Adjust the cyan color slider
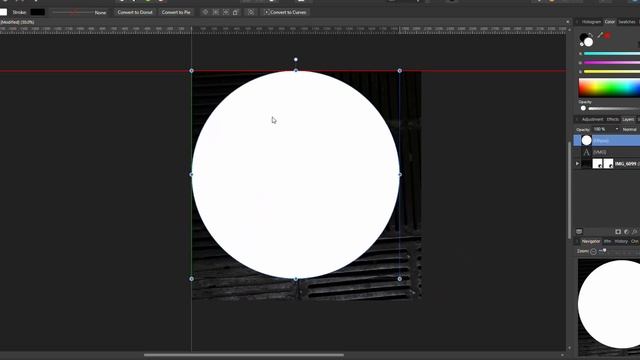 coord(611,53)
